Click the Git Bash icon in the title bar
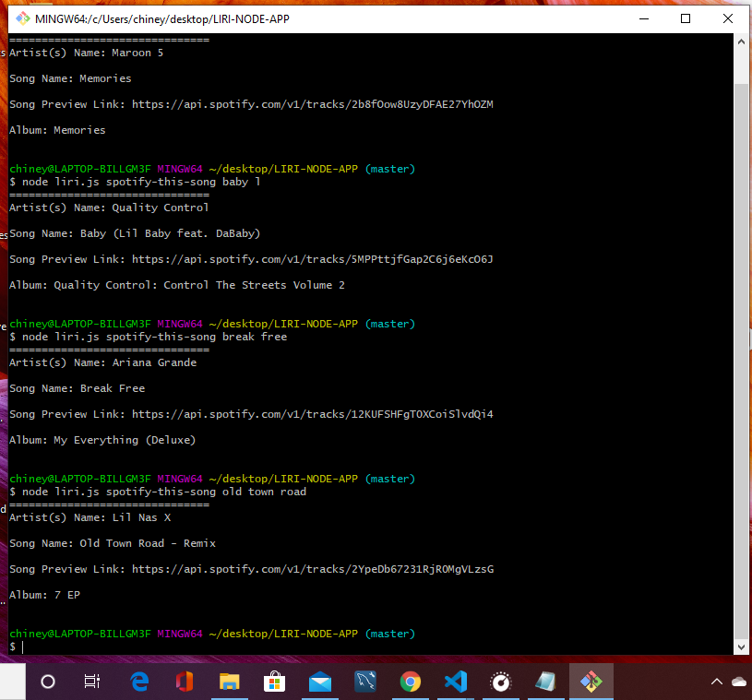 (x=22, y=18)
